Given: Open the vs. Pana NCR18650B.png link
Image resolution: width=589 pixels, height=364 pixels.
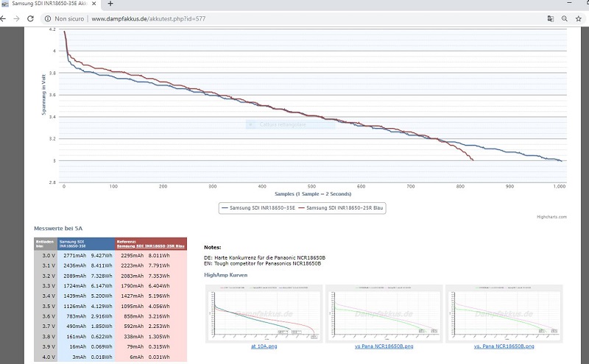Looking at the screenshot, I should [x=504, y=346].
